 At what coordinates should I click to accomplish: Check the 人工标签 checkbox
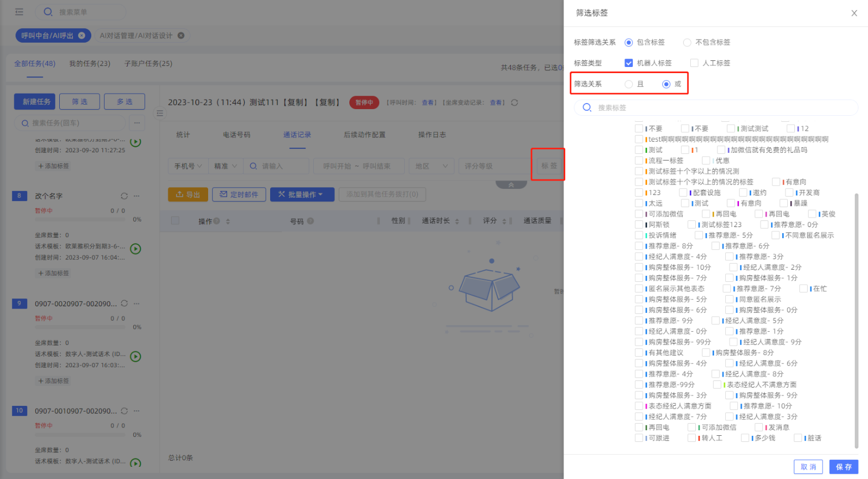pyautogui.click(x=694, y=63)
